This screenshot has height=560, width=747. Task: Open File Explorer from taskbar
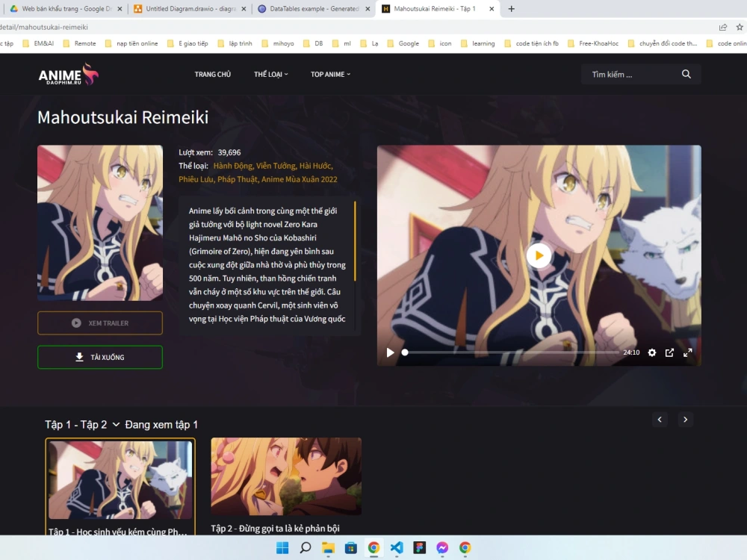tap(328, 547)
